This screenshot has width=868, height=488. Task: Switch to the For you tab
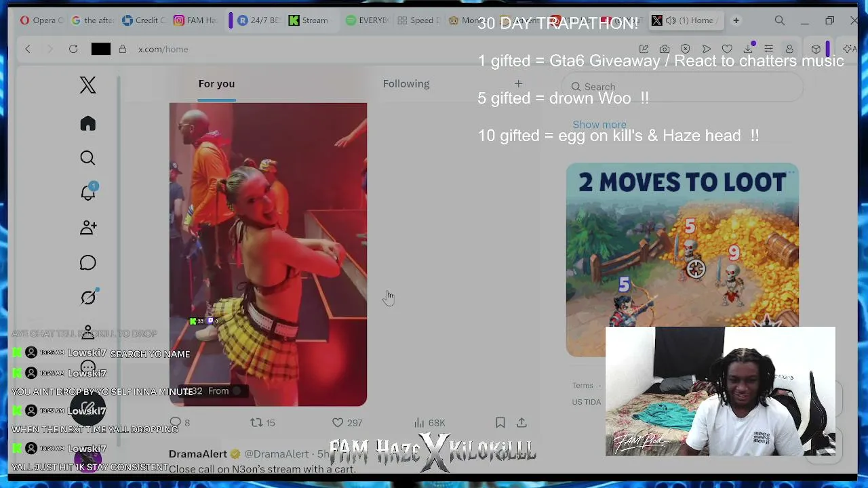click(216, 83)
